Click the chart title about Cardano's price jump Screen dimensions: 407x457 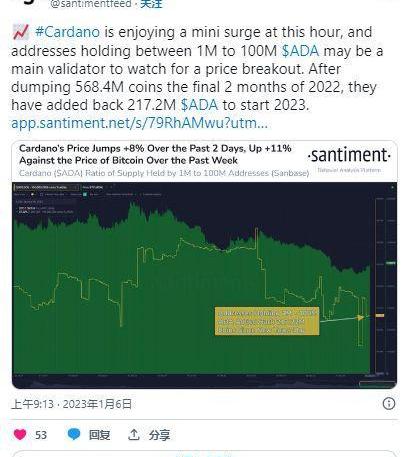[x=155, y=154]
